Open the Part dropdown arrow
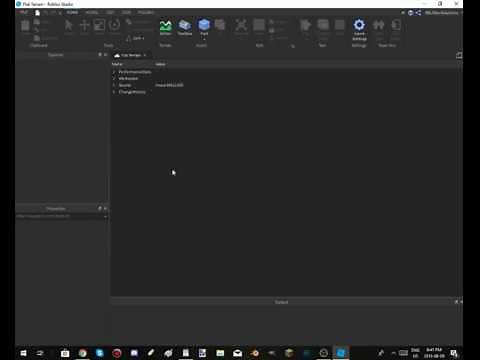 tap(204, 39)
